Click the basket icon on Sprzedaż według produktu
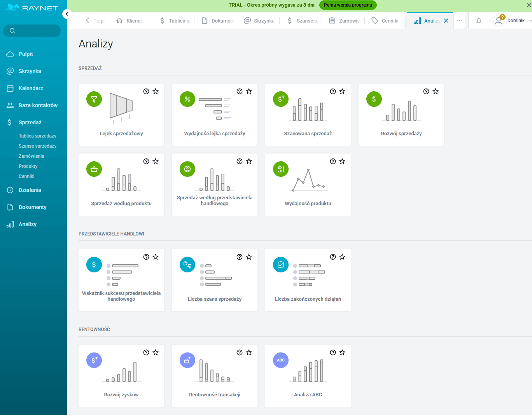Image resolution: width=532 pixels, height=415 pixels. coord(94,169)
